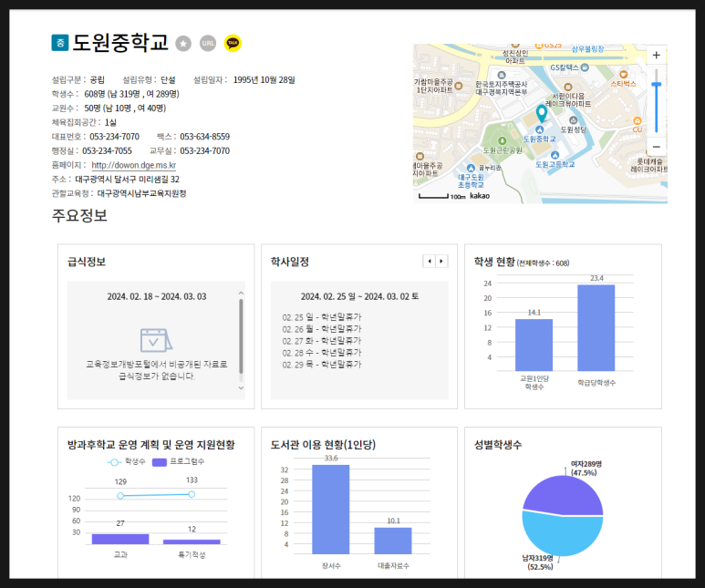Click the 129 student line point
705x588 pixels.
click(120, 496)
